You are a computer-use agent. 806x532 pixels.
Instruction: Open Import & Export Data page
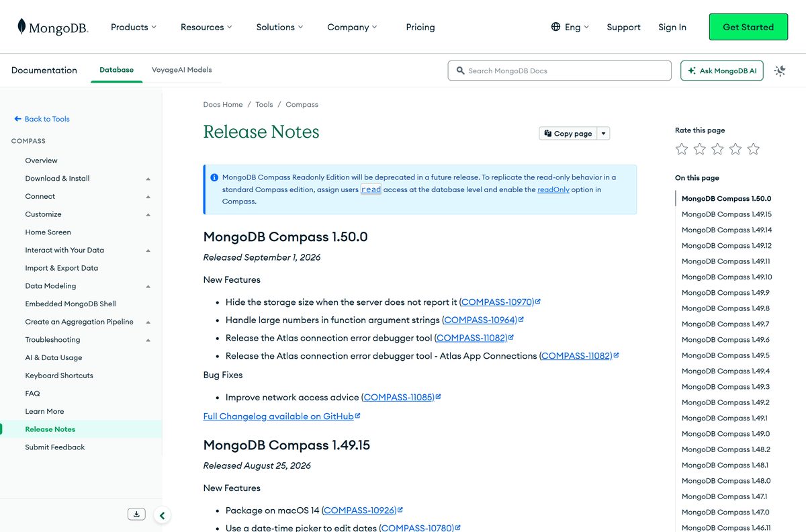61,268
